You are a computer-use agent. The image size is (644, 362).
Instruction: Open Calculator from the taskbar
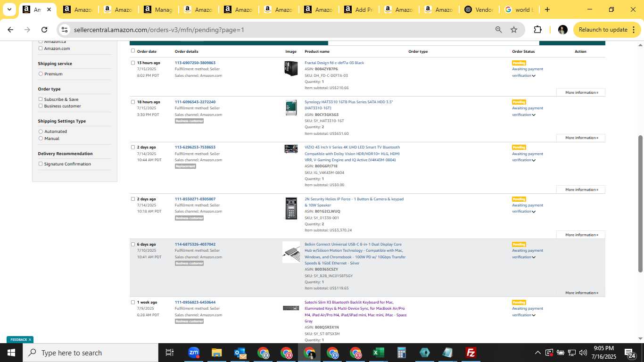(x=401, y=353)
